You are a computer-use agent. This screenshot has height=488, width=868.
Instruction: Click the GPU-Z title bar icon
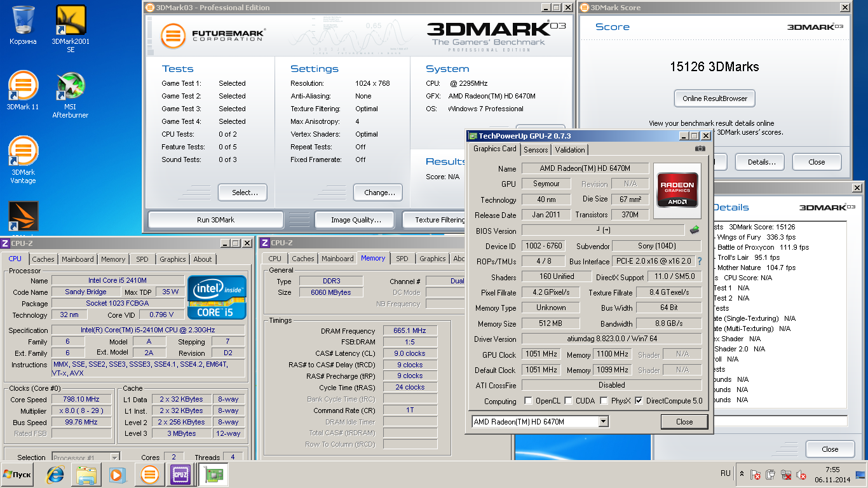click(x=473, y=136)
